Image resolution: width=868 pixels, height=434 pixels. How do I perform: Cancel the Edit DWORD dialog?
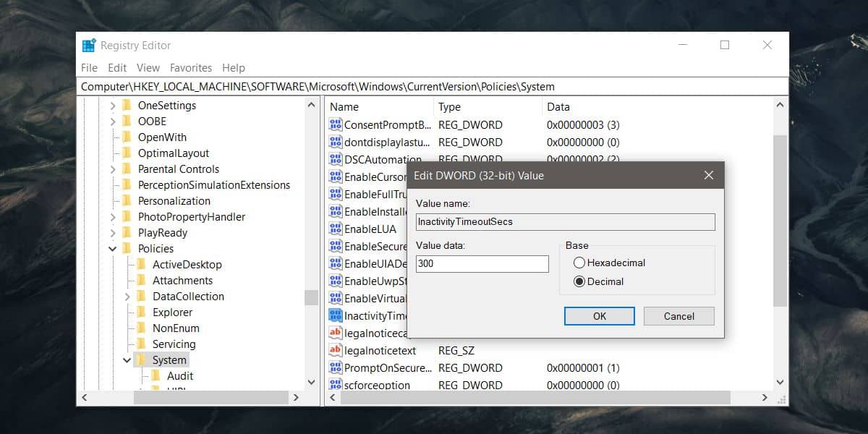(x=678, y=316)
